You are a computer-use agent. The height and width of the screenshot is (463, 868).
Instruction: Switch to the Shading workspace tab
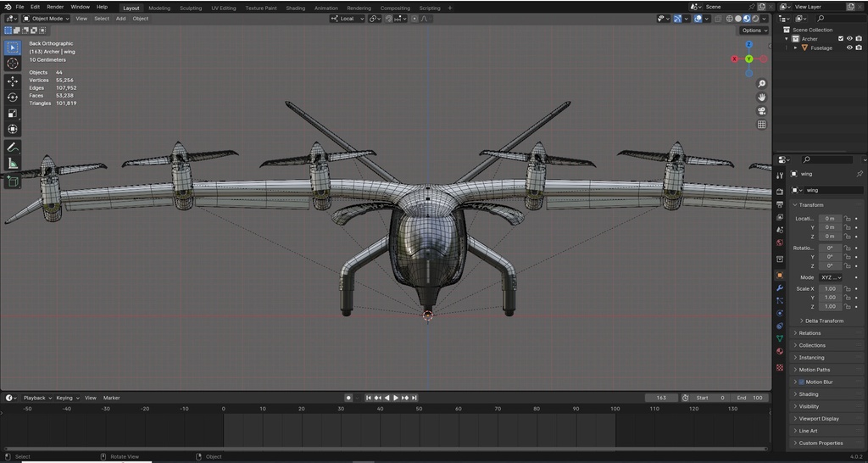pyautogui.click(x=295, y=8)
